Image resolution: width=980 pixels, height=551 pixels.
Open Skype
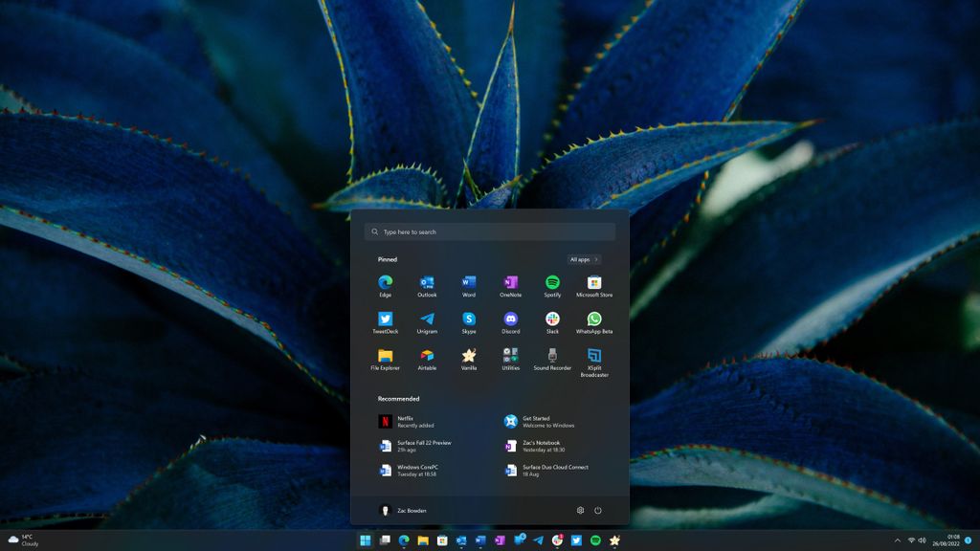point(467,320)
